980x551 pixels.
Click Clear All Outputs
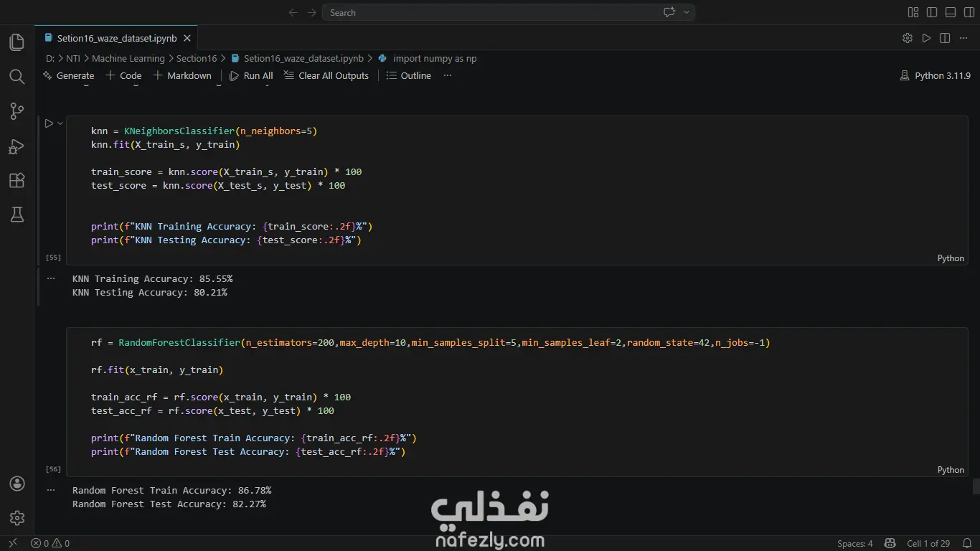coord(326,75)
